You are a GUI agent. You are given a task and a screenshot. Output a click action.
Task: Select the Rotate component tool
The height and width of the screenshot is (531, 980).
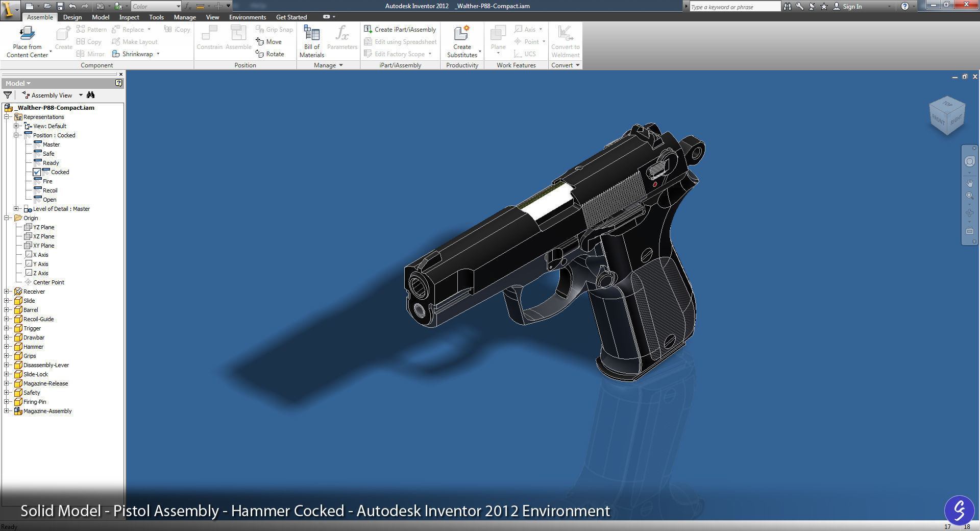coord(269,54)
